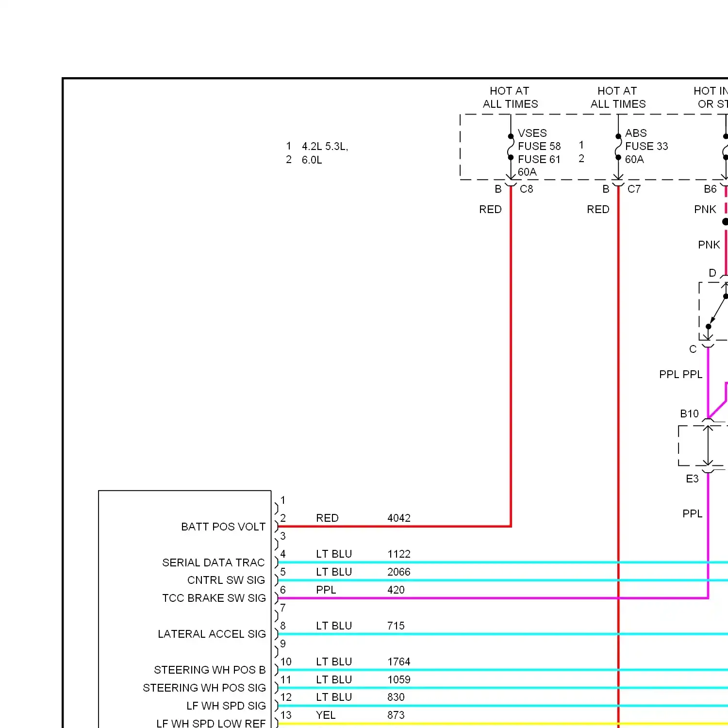The image size is (728, 728).
Task: Select circuit number '4042'
Action: [x=399, y=518]
